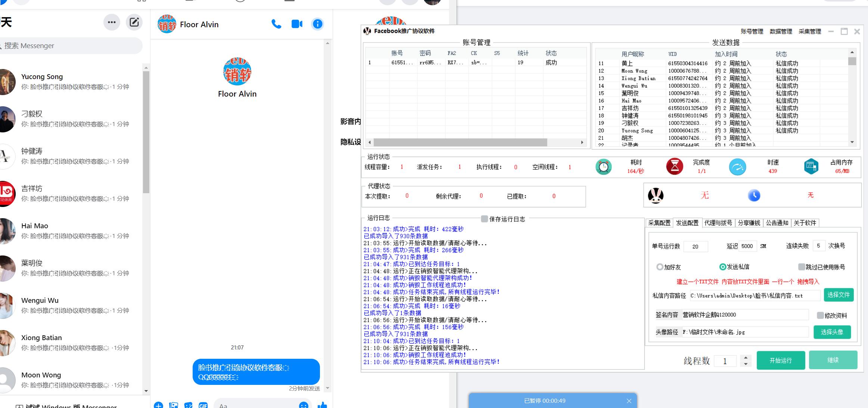Open the GIF picker icon
The width and height of the screenshot is (868, 408).
point(203,405)
